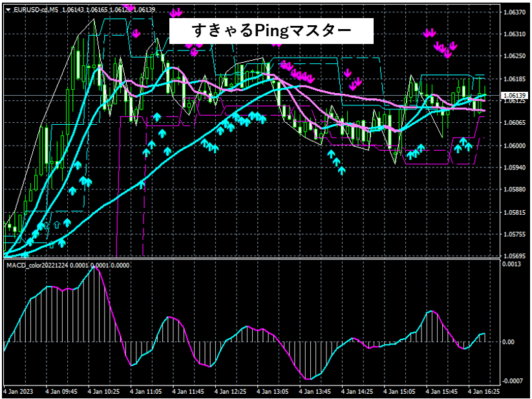Click the 4 Jan 09:45 time label
This screenshot has height=399, width=532.
(x=61, y=391)
